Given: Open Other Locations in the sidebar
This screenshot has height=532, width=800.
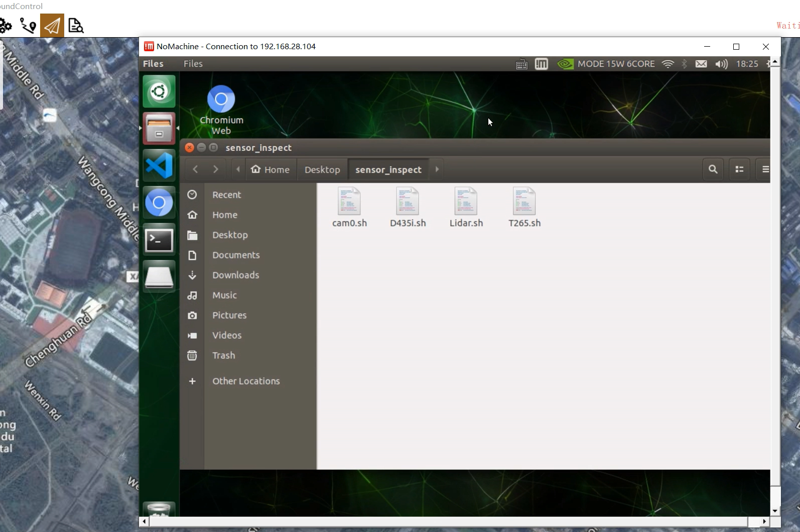Looking at the screenshot, I should point(248,381).
